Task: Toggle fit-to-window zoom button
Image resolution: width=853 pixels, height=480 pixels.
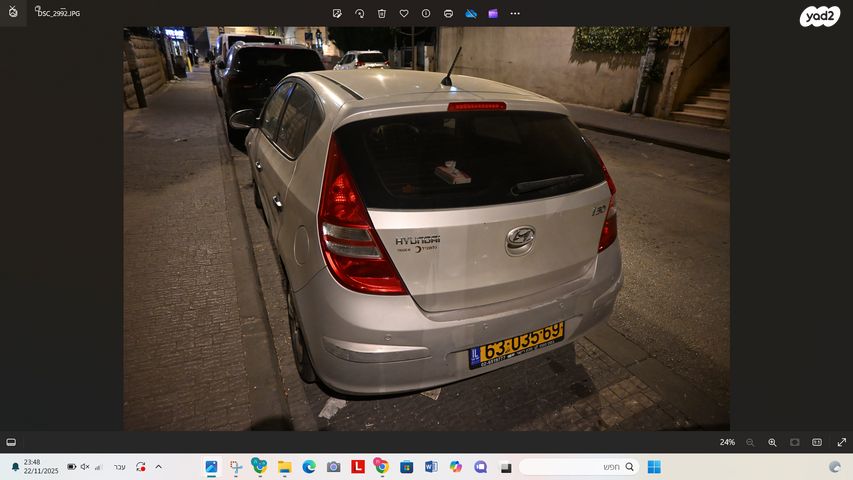Action: (x=795, y=442)
